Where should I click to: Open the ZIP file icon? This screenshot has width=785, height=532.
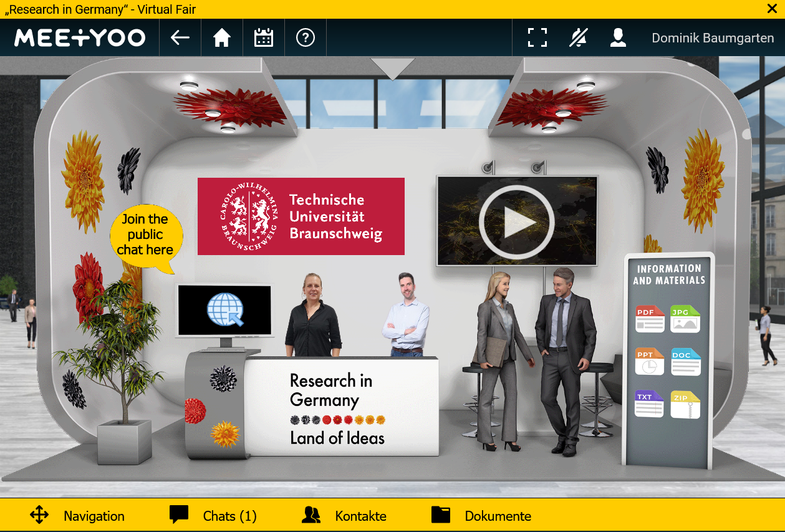pyautogui.click(x=685, y=404)
